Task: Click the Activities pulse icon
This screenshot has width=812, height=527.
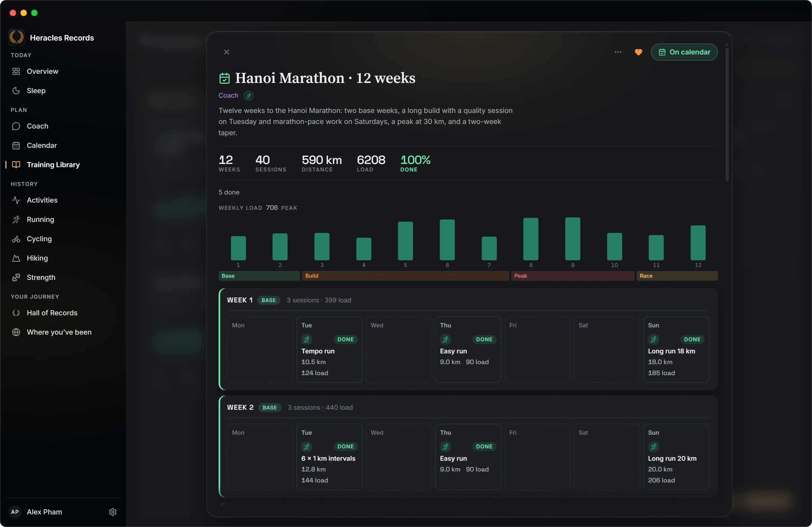Action: [16, 200]
